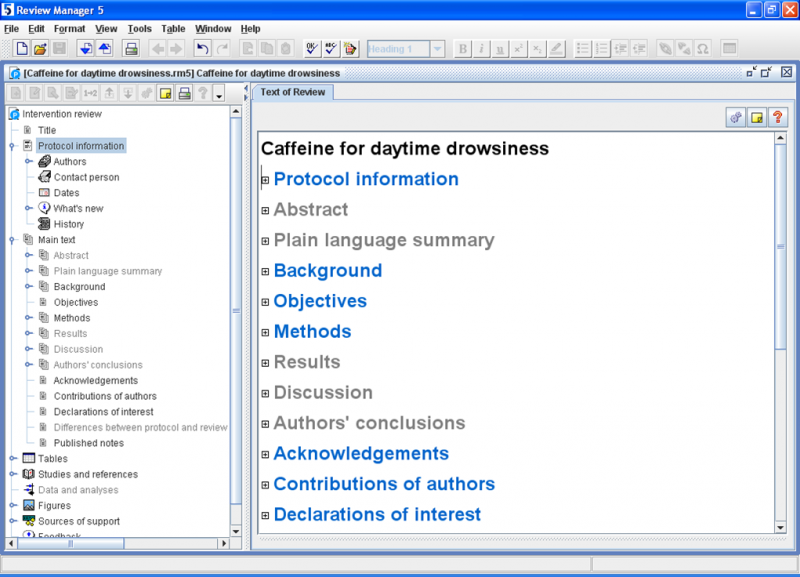
Task: Open the Heading 1 style dropdown
Action: pos(437,48)
